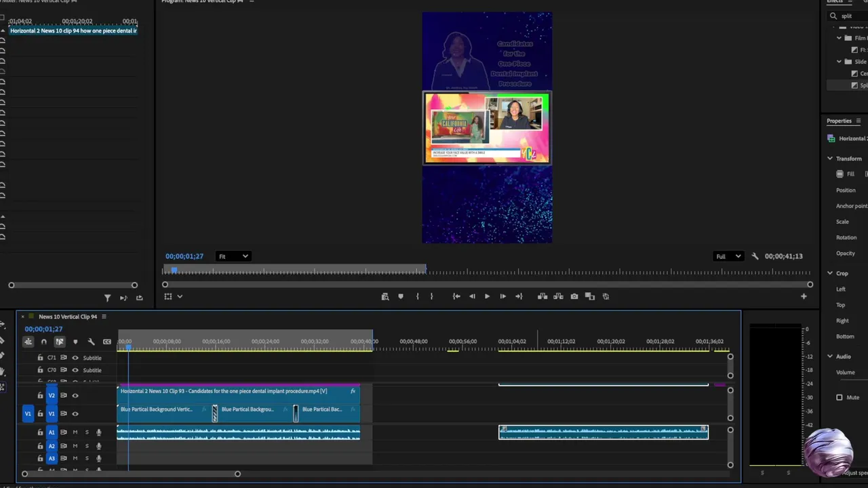Open the source panel filter funnel icon

(107, 298)
